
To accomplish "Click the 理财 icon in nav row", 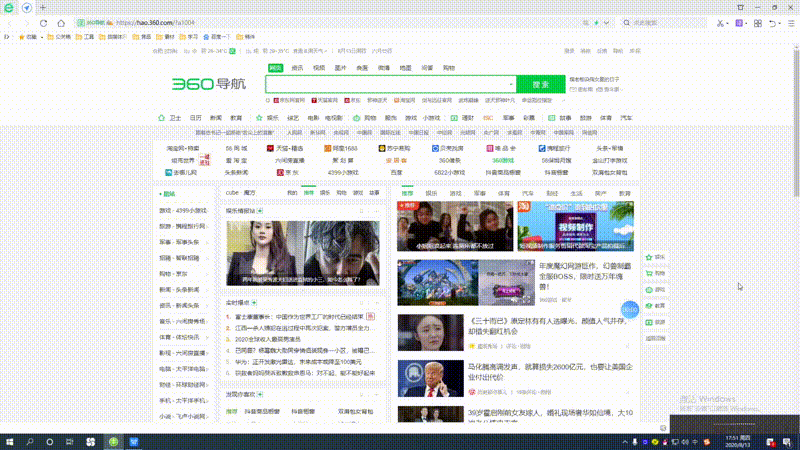I will 454,118.
